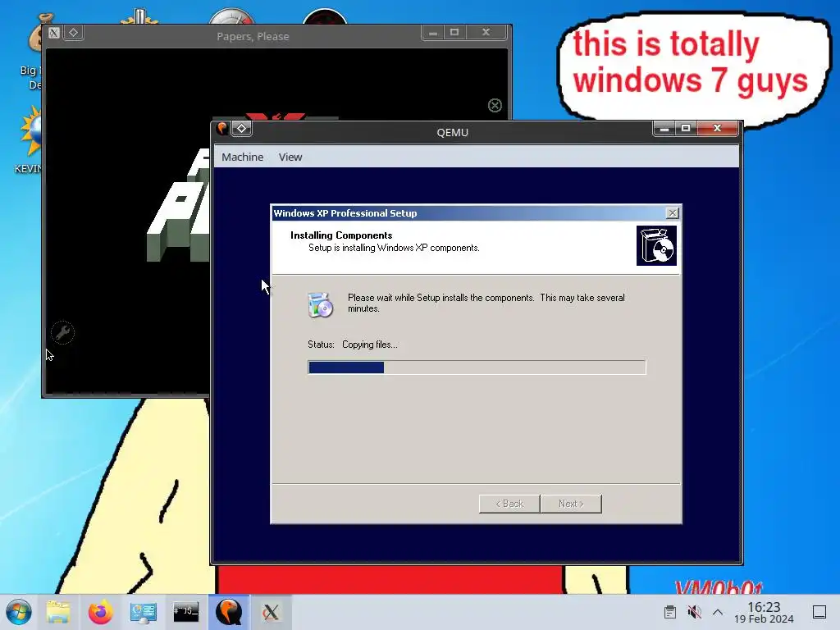Click the muted volume tray icon

pyautogui.click(x=694, y=612)
